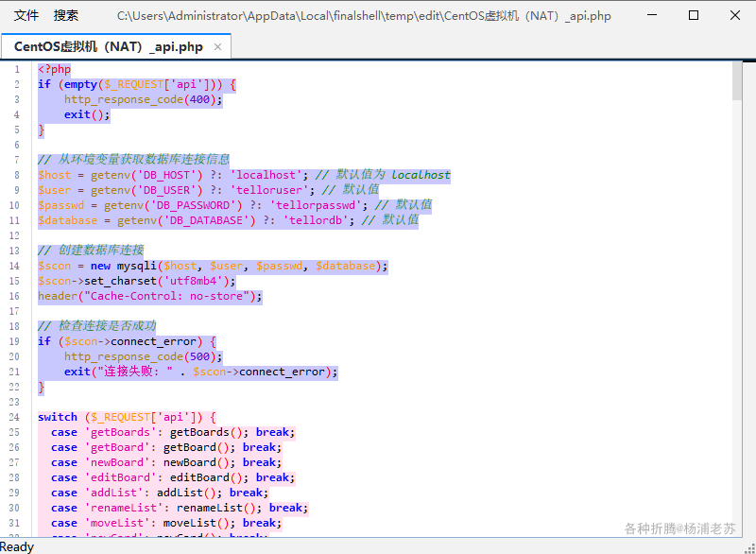Click the comment '从环境变量获取数据库连接信息'
This screenshot has width=756, height=554.
144,160
